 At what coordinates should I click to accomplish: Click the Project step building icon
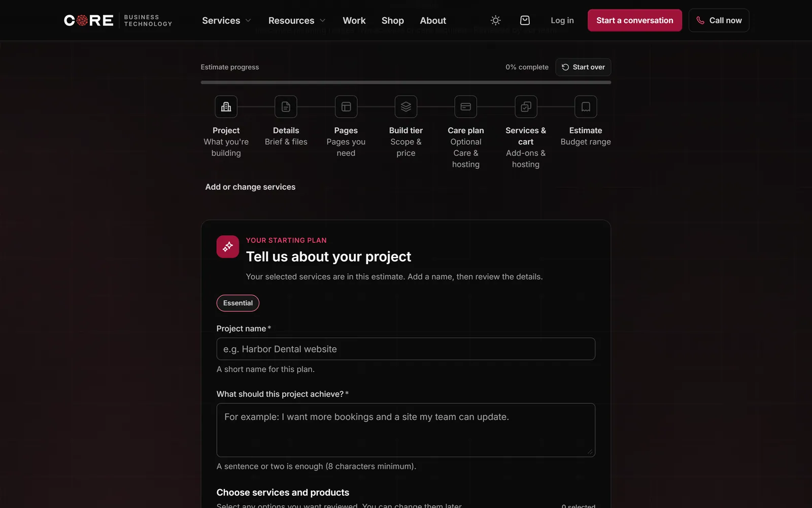226,107
